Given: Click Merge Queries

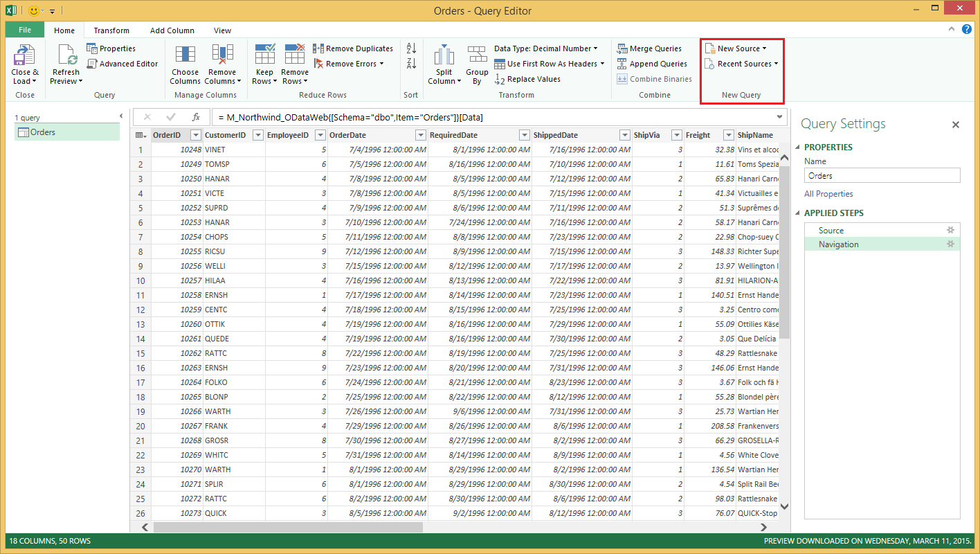Looking at the screenshot, I should tap(652, 48).
